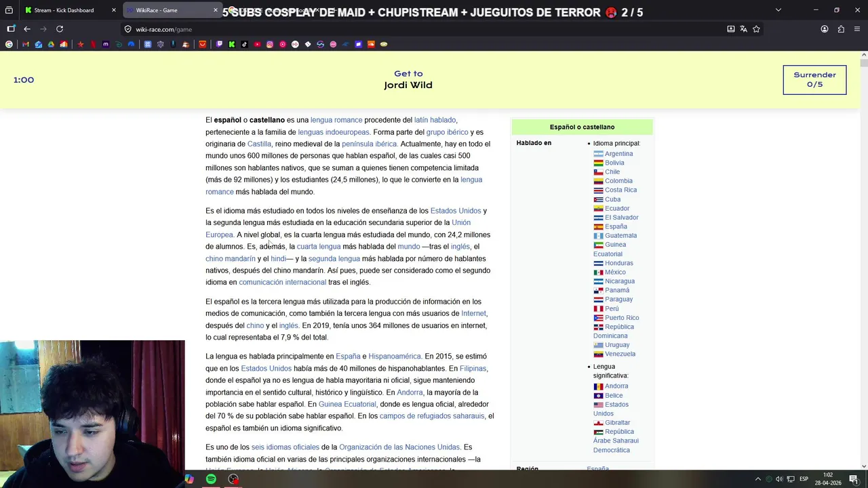Follow the seis idiomas oficiales link
868x488 pixels.
[285, 447]
